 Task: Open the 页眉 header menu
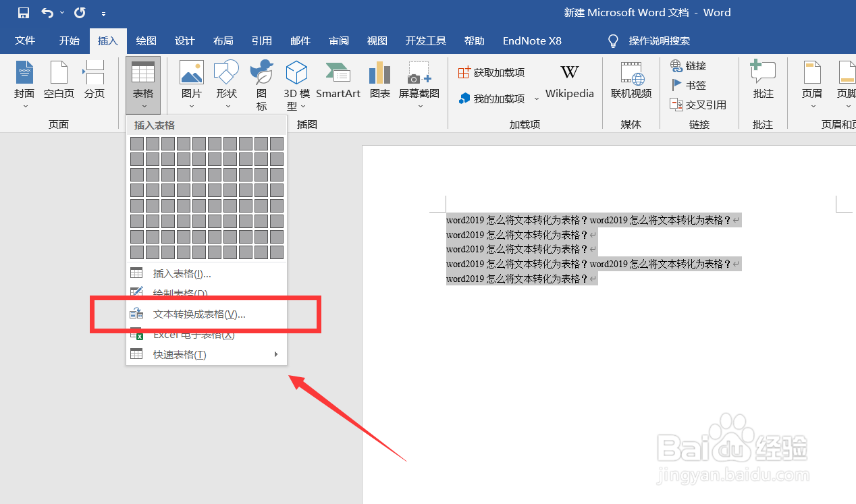812,85
